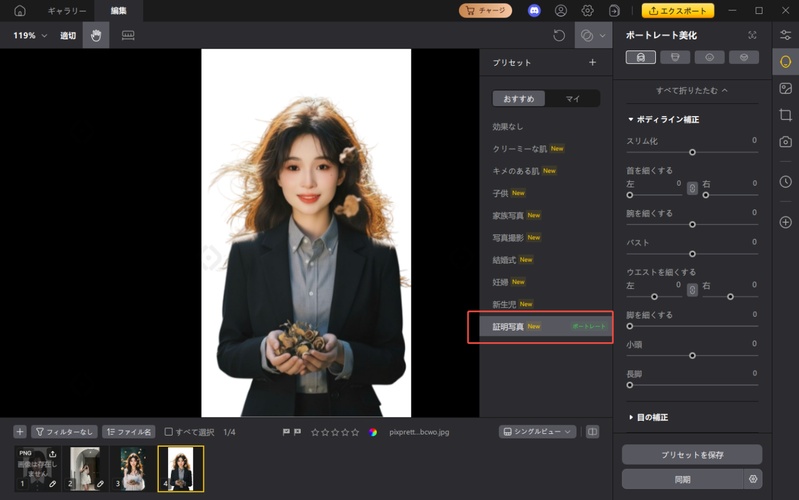Open the dropdown arrow beside presets icon
This screenshot has width=799, height=500.
pos(602,36)
